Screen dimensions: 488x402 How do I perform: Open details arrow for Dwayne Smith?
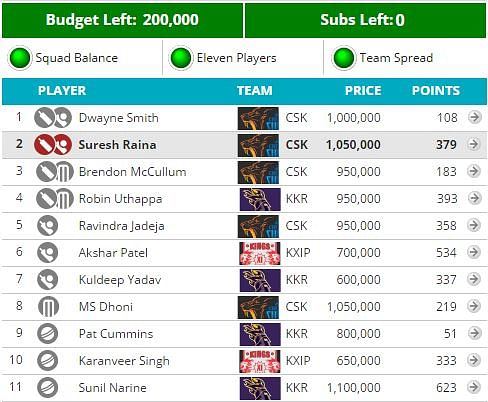coord(474,117)
